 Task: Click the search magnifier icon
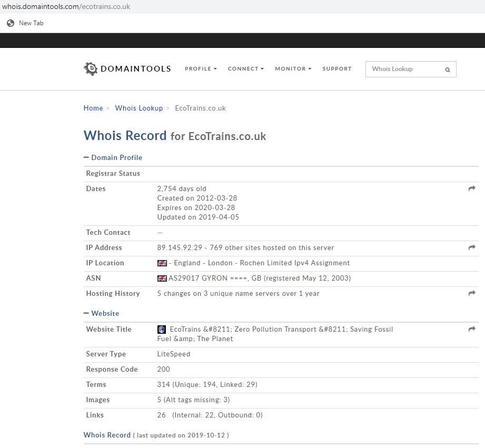(448, 69)
